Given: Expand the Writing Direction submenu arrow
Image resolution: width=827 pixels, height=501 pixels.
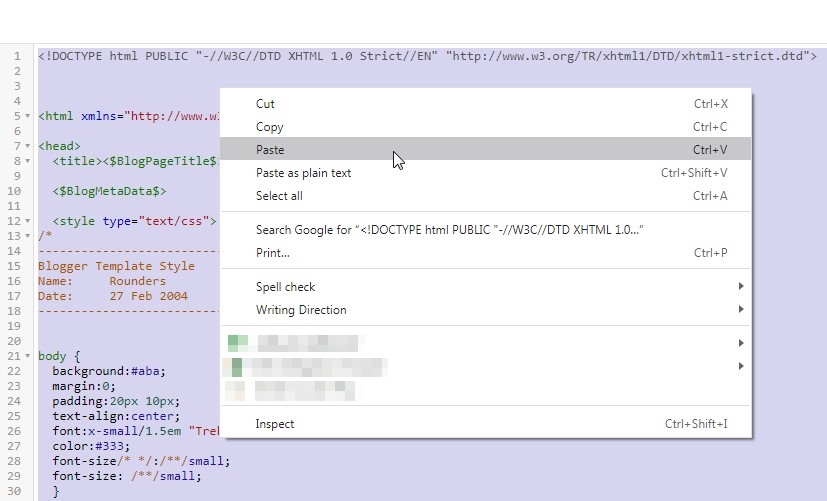Looking at the screenshot, I should point(741,310).
